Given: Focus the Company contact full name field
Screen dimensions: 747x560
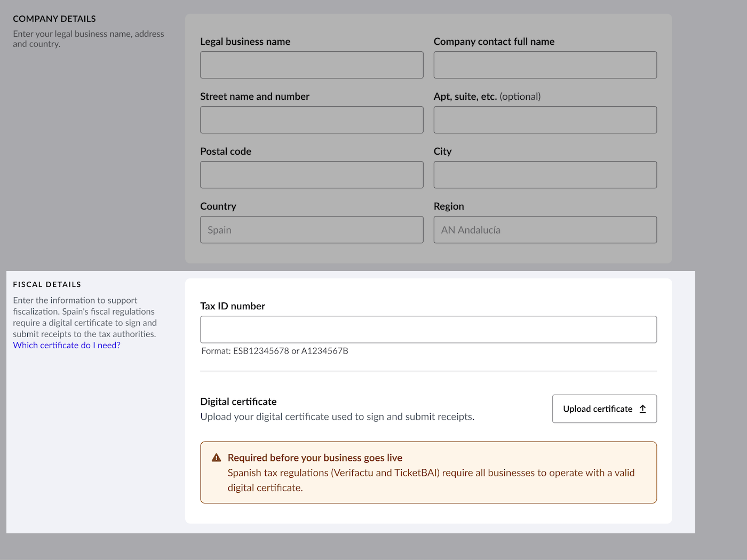Looking at the screenshot, I should click(545, 65).
